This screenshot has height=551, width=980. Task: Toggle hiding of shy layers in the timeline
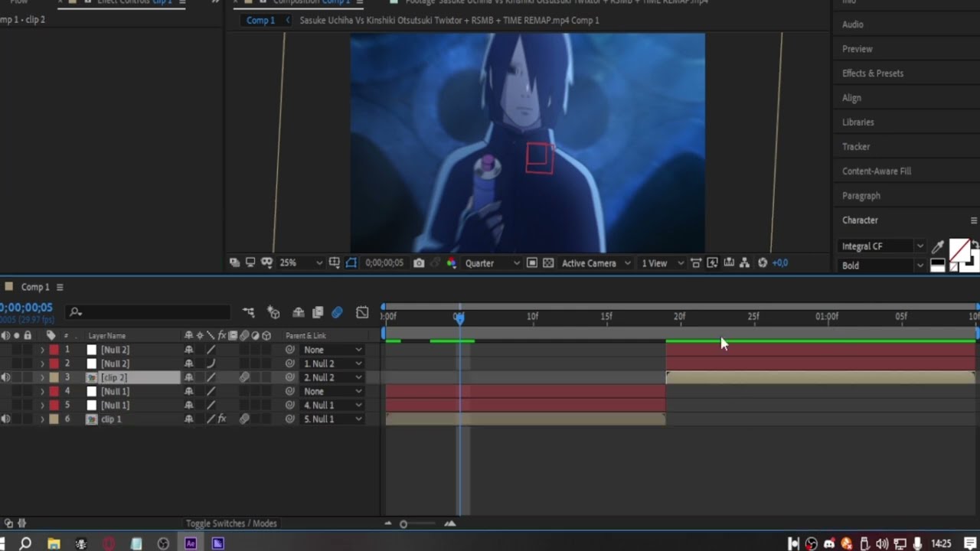(298, 312)
